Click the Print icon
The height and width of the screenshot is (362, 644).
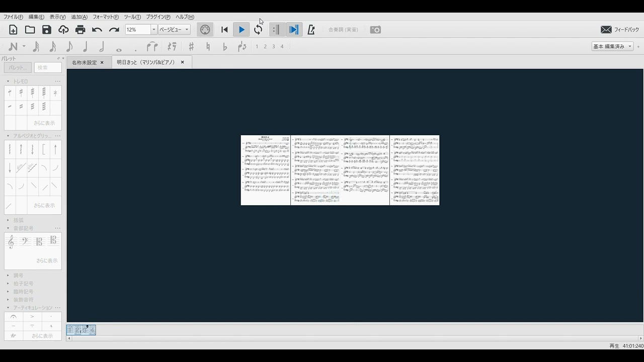80,30
